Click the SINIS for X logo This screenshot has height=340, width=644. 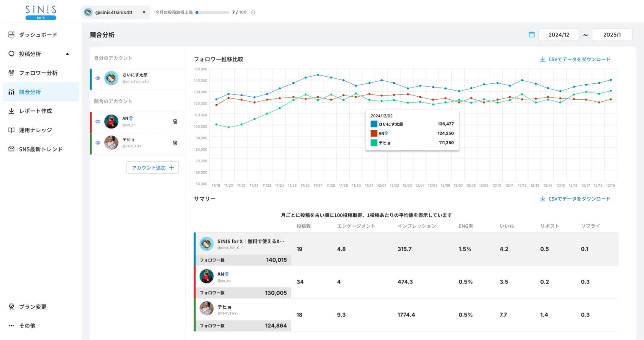tap(41, 12)
